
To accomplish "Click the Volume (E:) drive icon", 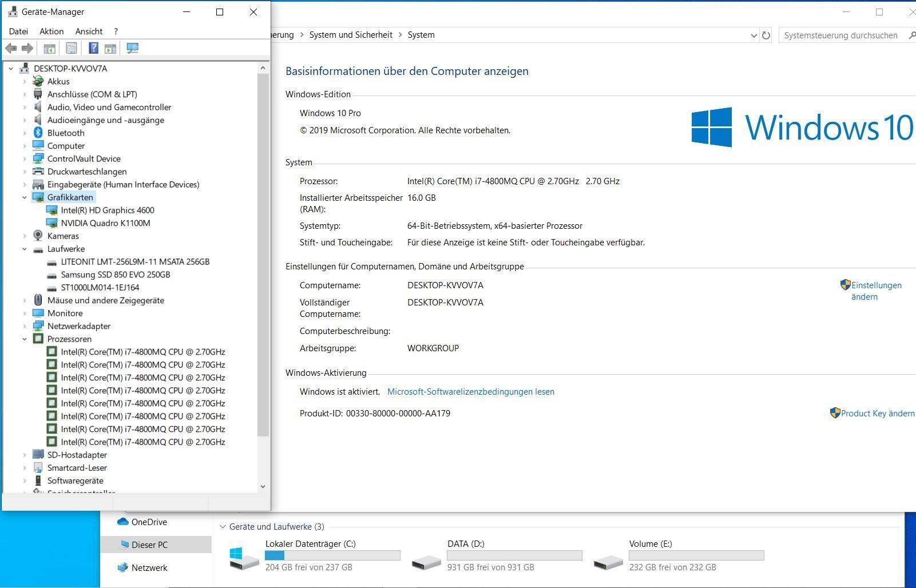I will 608,562.
